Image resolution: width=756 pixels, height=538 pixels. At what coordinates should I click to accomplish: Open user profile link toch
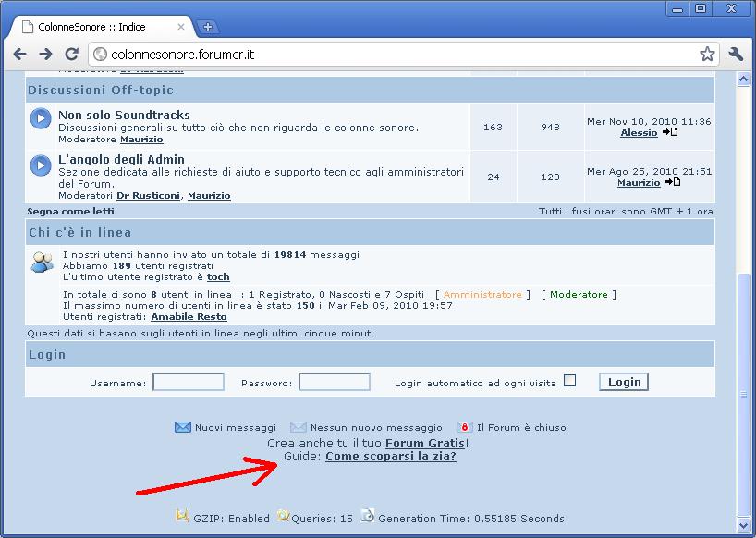218,277
